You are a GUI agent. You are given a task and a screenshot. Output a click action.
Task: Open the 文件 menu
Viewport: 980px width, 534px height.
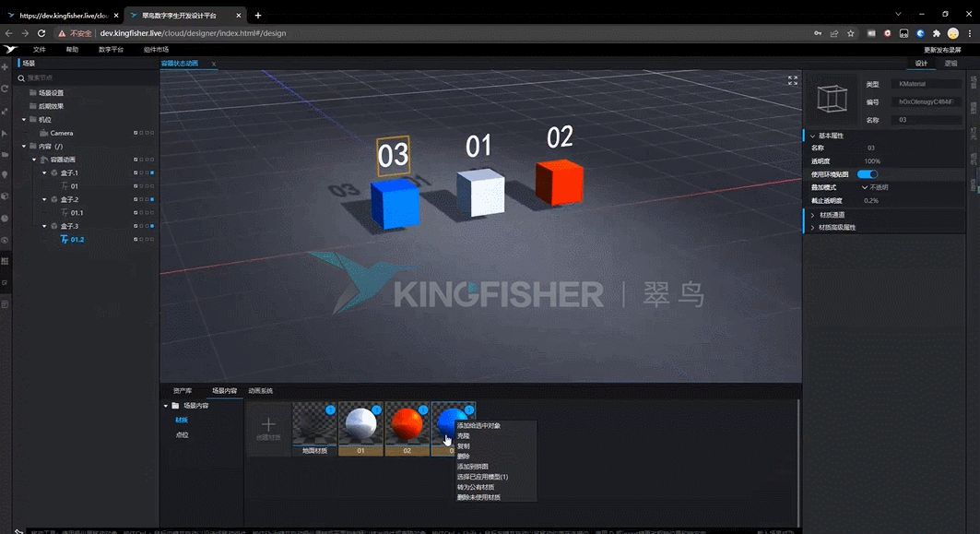point(40,50)
